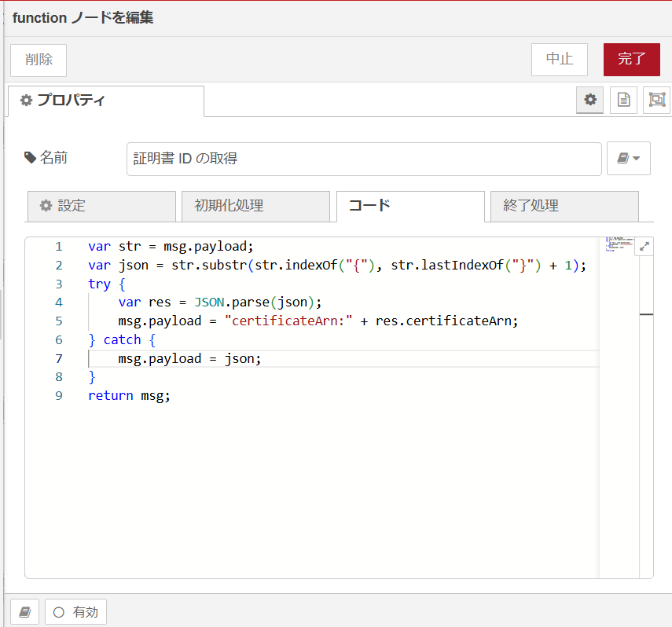This screenshot has width=672, height=627.
Task: Click the code minimap thumbnail
Action: [619, 244]
